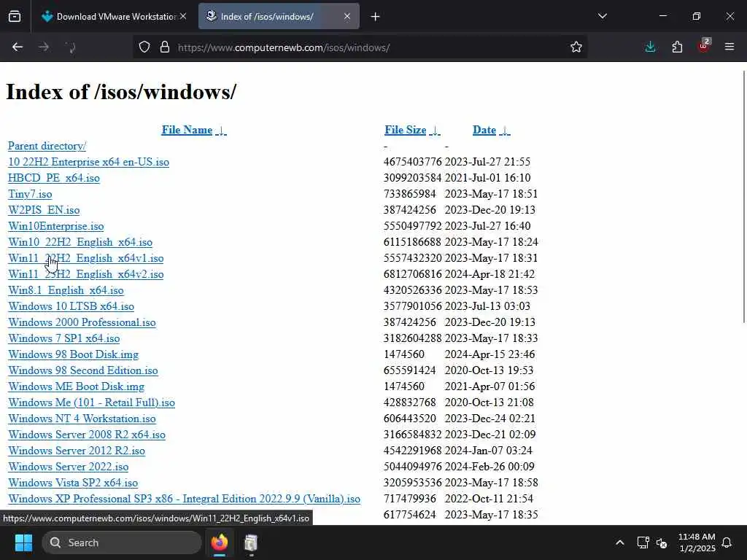This screenshot has height=560, width=747.
Task: Download Windows Server 2008 R2 x64.iso
Action: (x=87, y=435)
